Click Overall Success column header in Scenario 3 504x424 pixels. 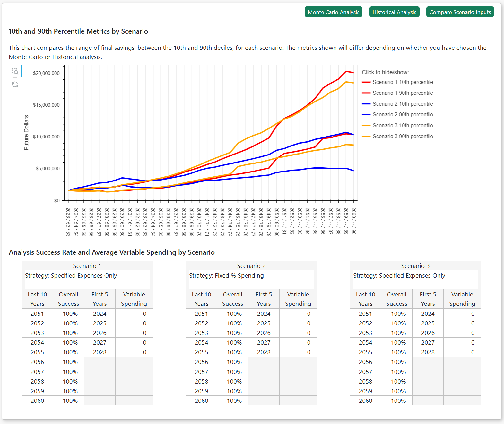tap(396, 299)
